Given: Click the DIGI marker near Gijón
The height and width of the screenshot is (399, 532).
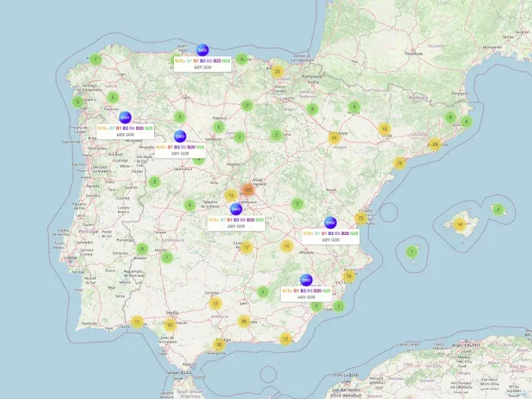Looking at the screenshot, I should [x=203, y=50].
